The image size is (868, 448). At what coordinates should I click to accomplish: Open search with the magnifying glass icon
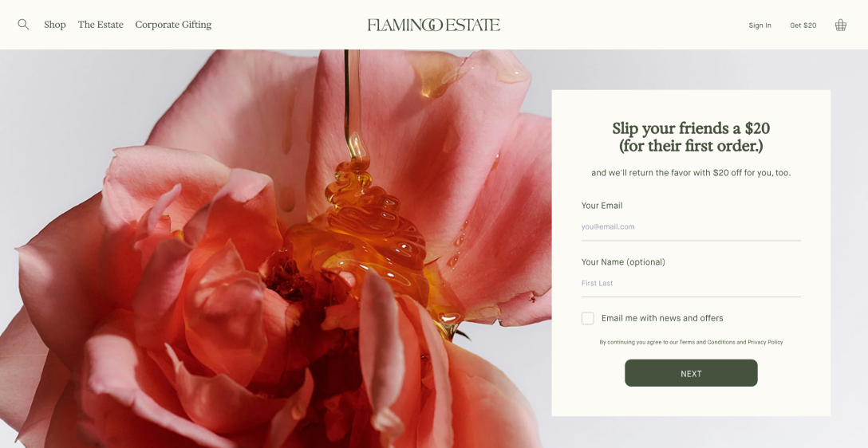pyautogui.click(x=23, y=25)
